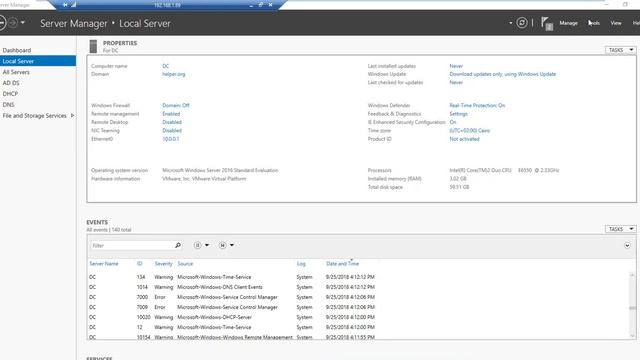This screenshot has height=360, width=640.
Task: Click the refresh icon in the header
Action: (522, 23)
